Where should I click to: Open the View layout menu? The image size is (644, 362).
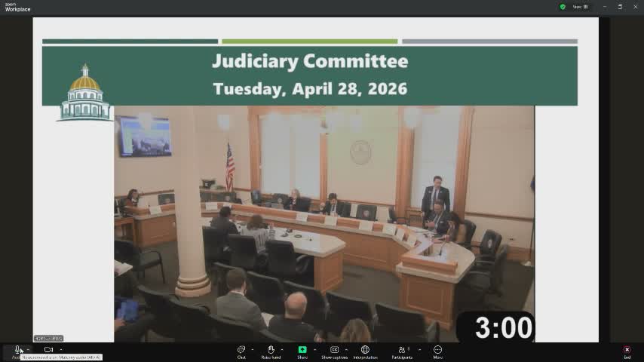coord(581,7)
